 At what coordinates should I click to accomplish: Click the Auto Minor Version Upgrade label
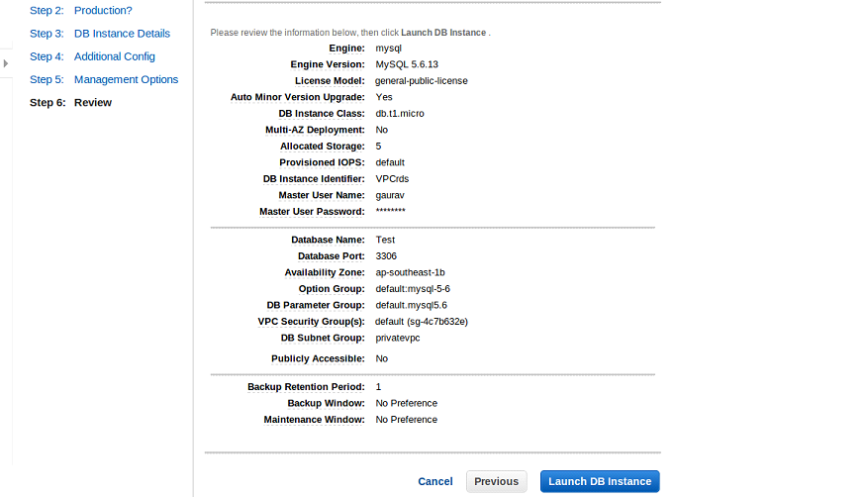[297, 97]
